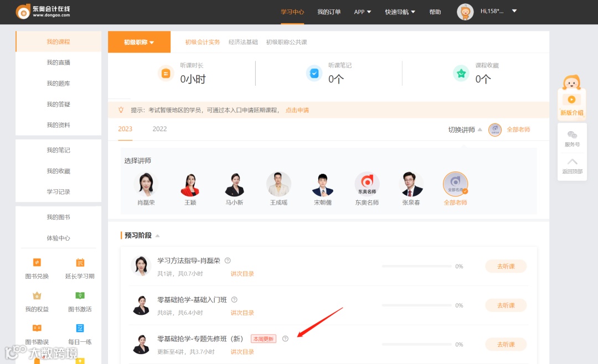Click help icon beside 专题先修班（新）
The height and width of the screenshot is (364, 598).
tap(285, 339)
